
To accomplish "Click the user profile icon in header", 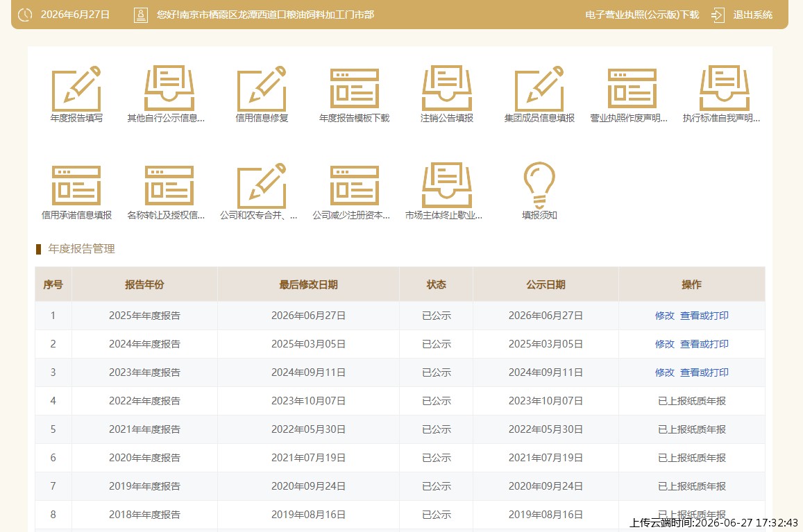I will tap(140, 15).
